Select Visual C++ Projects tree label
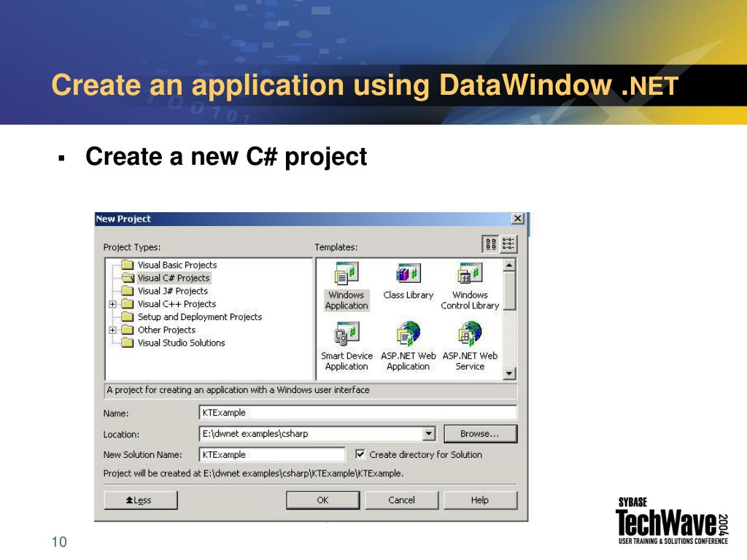This screenshot has height=560, width=747. click(177, 304)
